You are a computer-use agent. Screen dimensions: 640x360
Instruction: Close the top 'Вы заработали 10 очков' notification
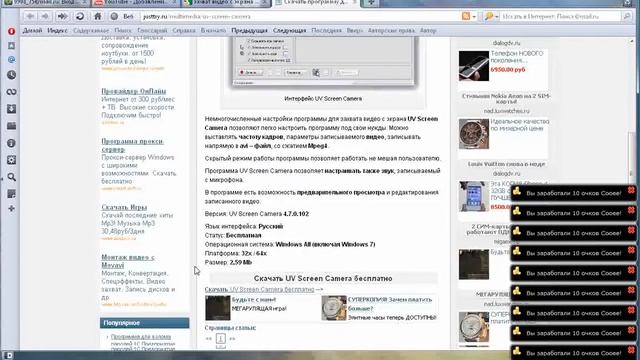[x=631, y=190]
